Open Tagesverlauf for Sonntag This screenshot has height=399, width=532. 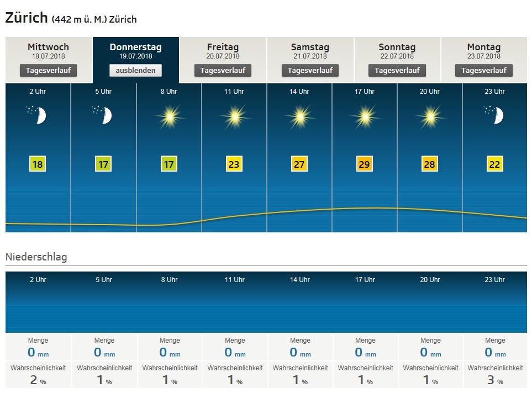397,71
